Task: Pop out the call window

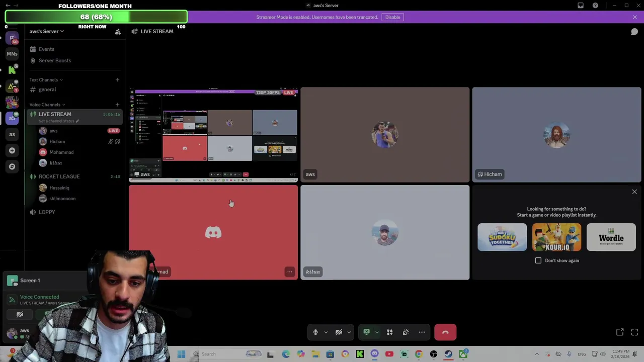Action: click(620, 332)
